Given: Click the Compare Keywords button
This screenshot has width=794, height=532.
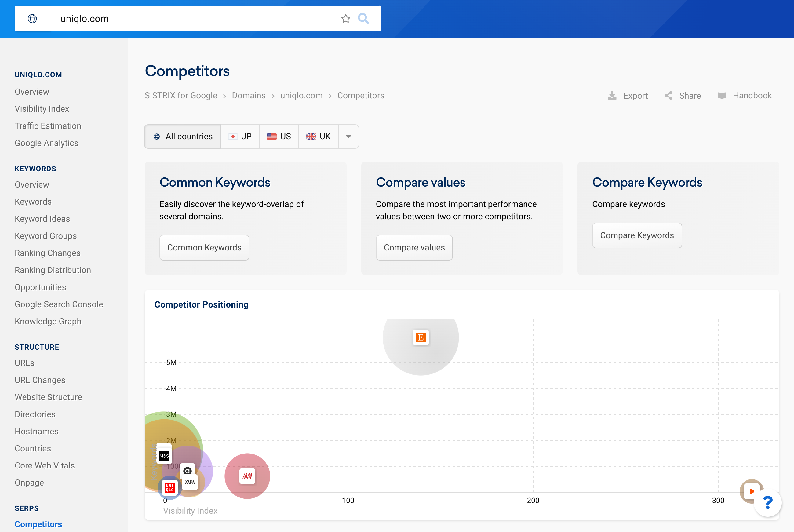Looking at the screenshot, I should pyautogui.click(x=637, y=235).
